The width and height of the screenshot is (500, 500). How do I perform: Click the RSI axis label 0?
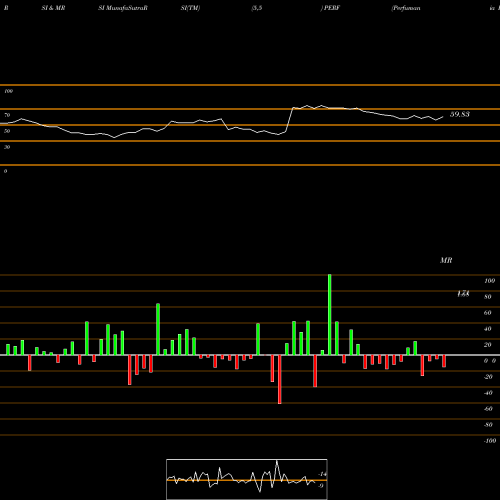click(x=5, y=171)
